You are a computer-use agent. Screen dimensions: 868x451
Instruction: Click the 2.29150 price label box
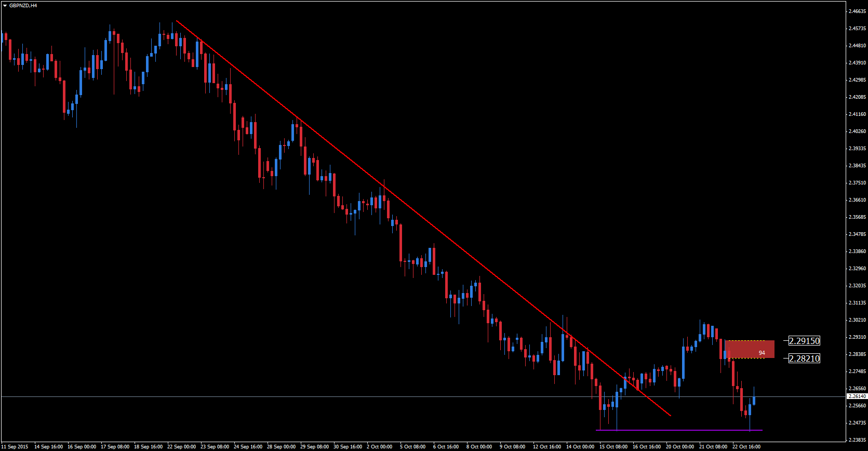(x=804, y=341)
